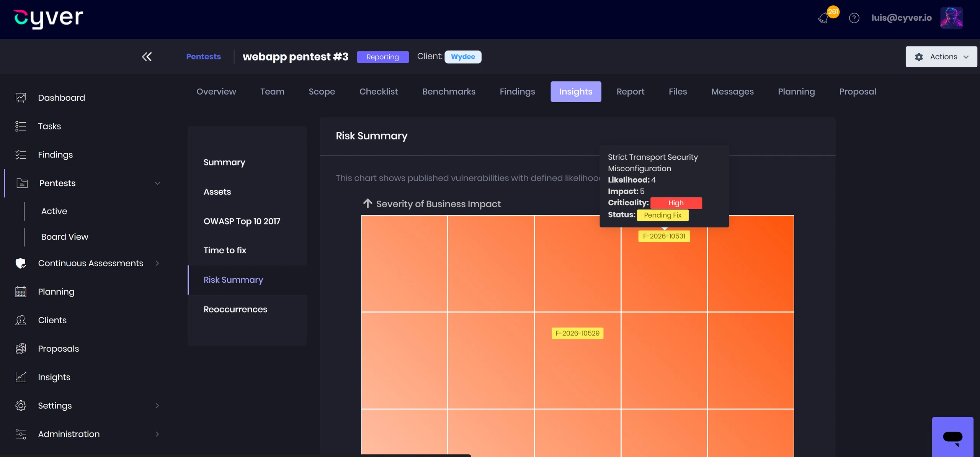The height and width of the screenshot is (457, 980).
Task: Click the Insights graph icon in sidebar
Action: coord(21,377)
